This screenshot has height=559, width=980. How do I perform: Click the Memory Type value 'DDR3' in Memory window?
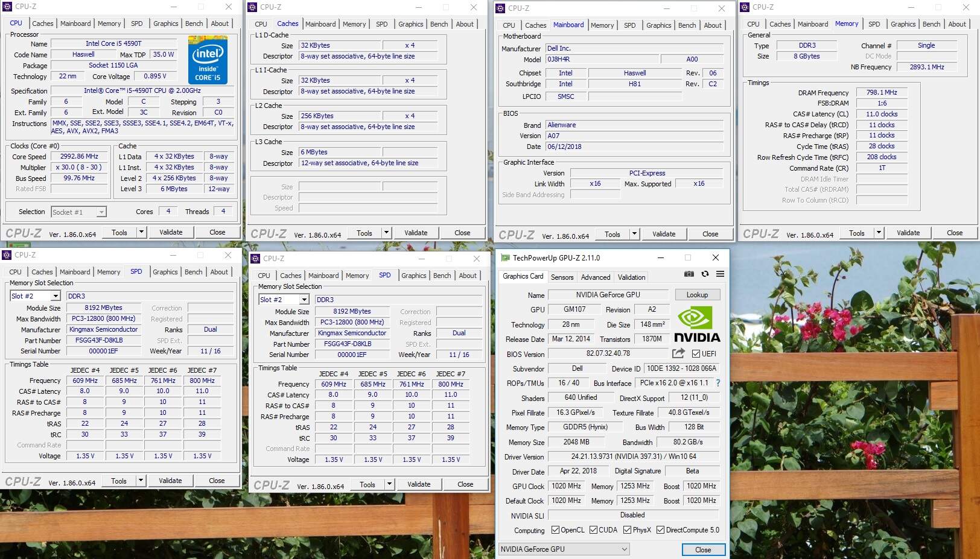point(807,45)
